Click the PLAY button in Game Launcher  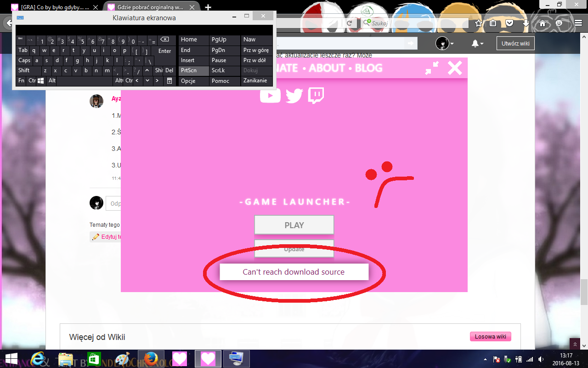[294, 225]
